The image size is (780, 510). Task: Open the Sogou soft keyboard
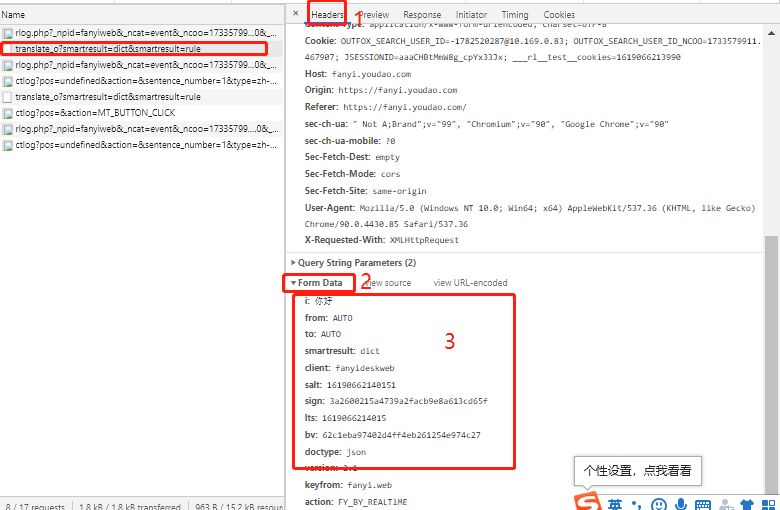point(703,505)
